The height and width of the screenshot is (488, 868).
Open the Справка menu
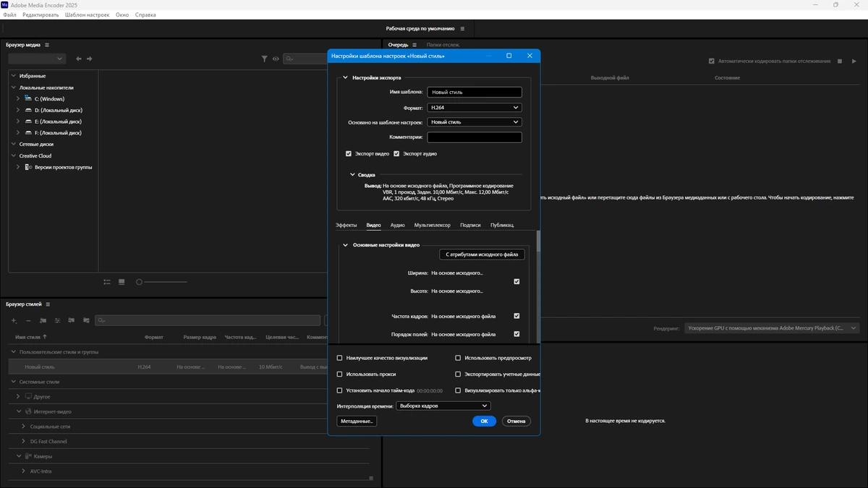point(145,14)
